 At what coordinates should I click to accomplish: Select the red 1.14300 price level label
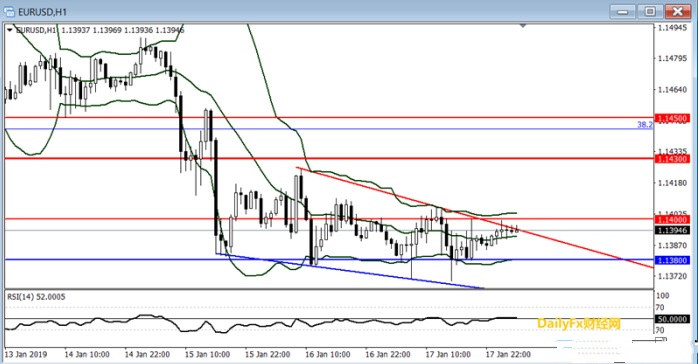(x=673, y=159)
